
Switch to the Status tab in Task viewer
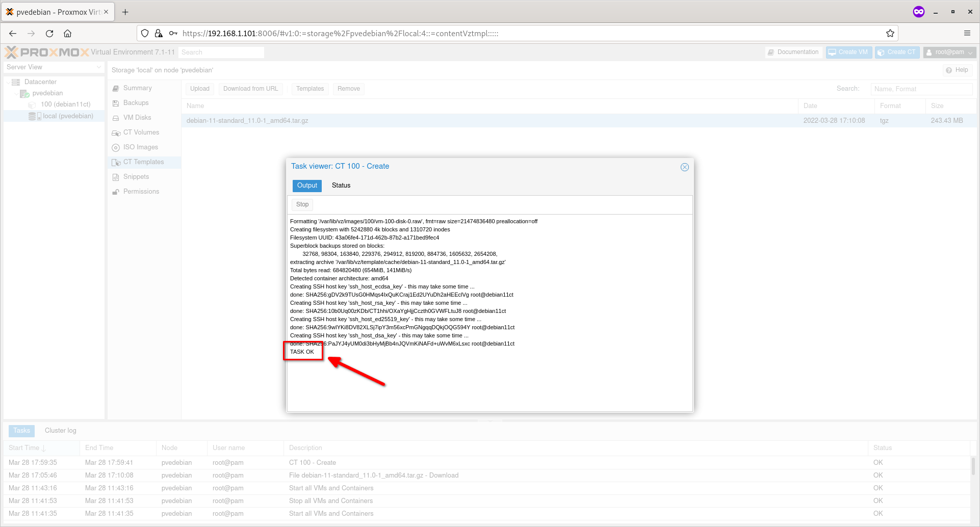tap(341, 186)
